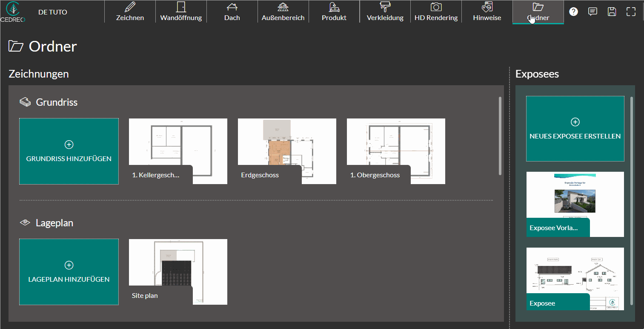
Task: Open the chat feedback icon
Action: (592, 12)
